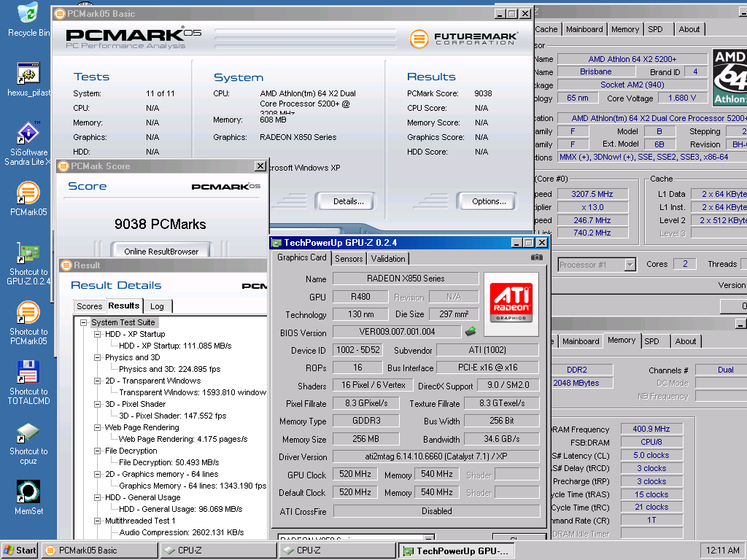747x560 pixels.
Task: Open Shortcut to cpuz desktop icon
Action: [x=28, y=432]
